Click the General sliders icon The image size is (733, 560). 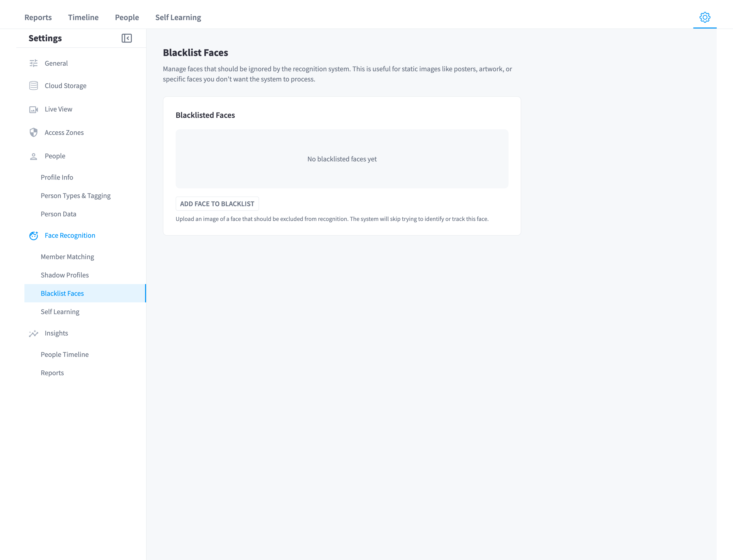coord(34,63)
